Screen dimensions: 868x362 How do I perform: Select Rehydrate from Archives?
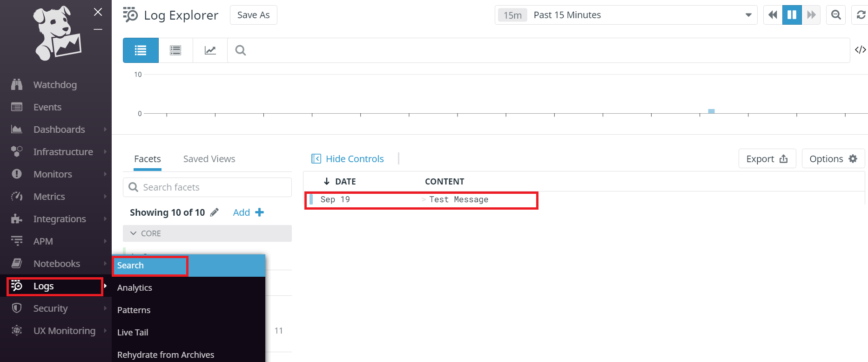[188, 354]
